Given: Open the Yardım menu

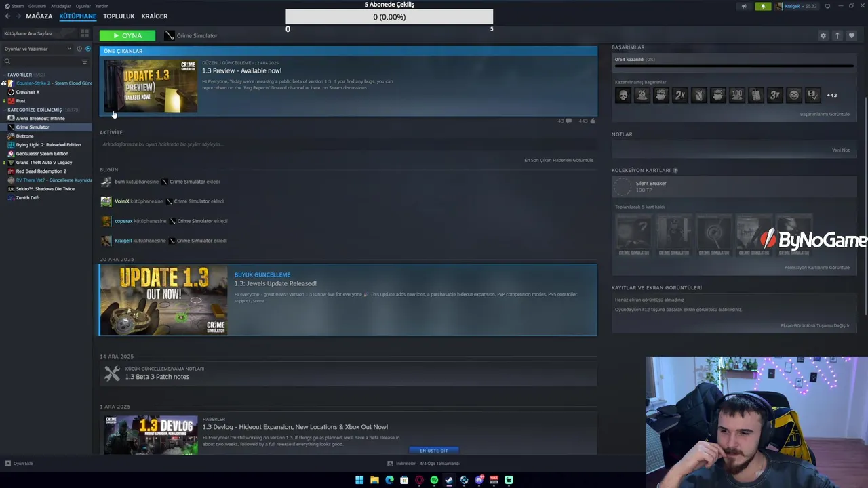Looking at the screenshot, I should click(102, 6).
